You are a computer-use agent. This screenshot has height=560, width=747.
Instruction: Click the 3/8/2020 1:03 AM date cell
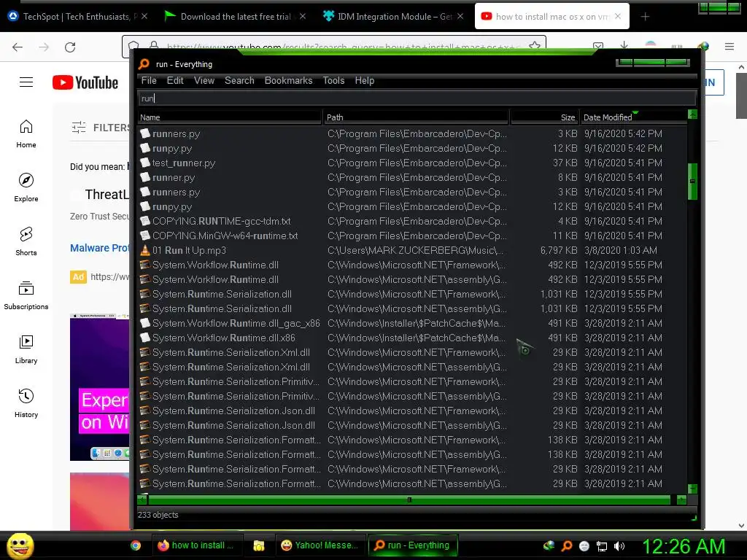click(620, 251)
